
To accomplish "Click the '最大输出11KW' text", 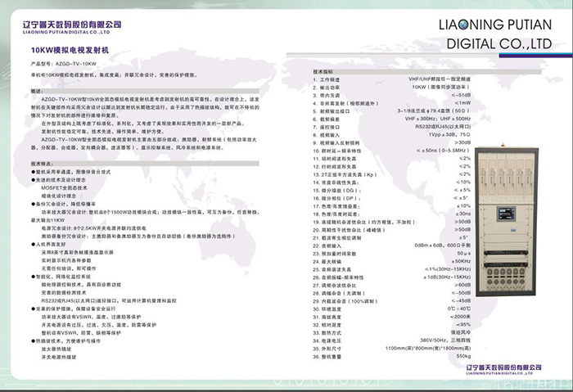I will point(47,220).
